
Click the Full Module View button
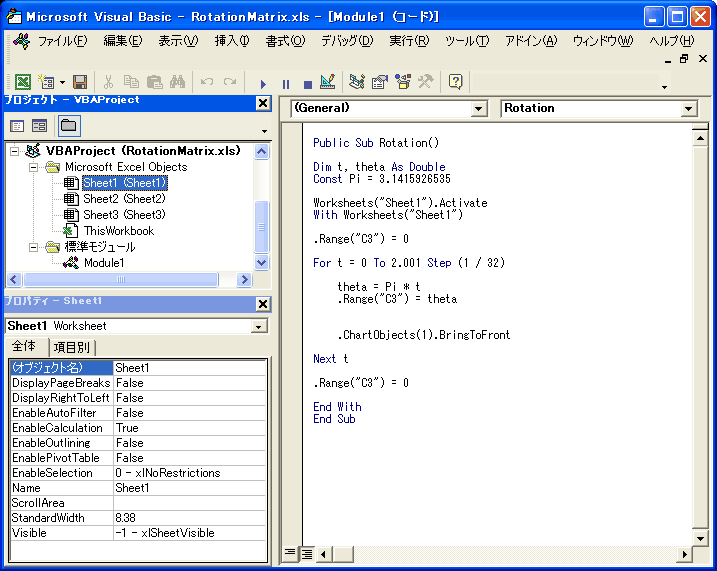[307, 554]
